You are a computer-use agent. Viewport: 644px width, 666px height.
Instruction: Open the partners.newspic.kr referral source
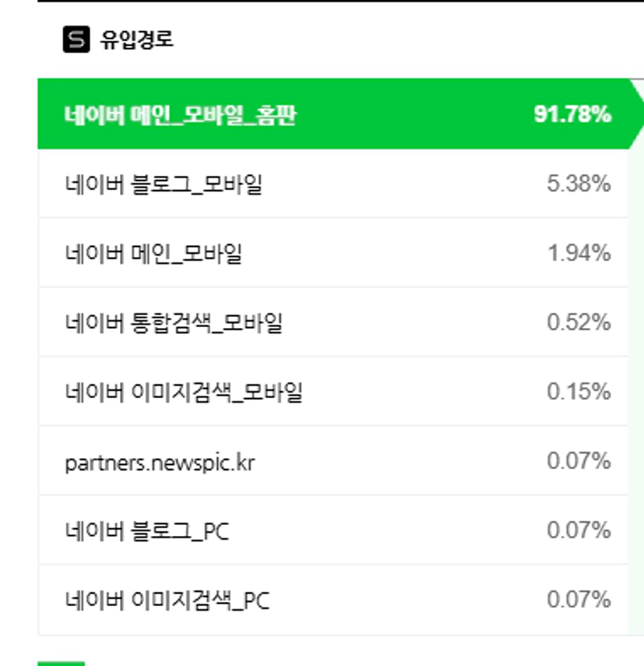point(160,462)
